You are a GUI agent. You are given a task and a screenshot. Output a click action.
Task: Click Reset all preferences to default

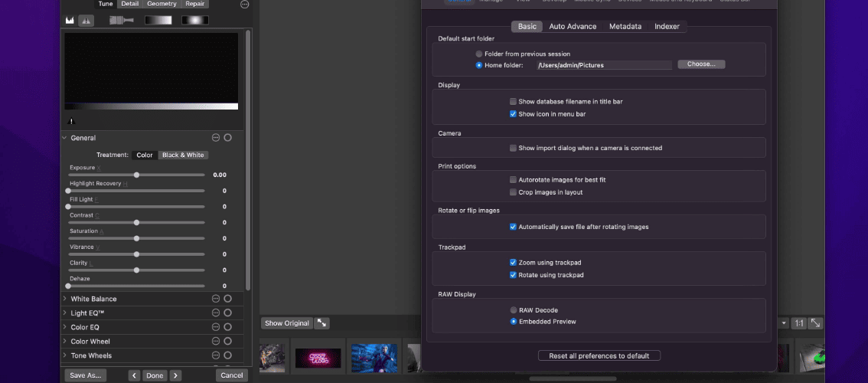(599, 356)
